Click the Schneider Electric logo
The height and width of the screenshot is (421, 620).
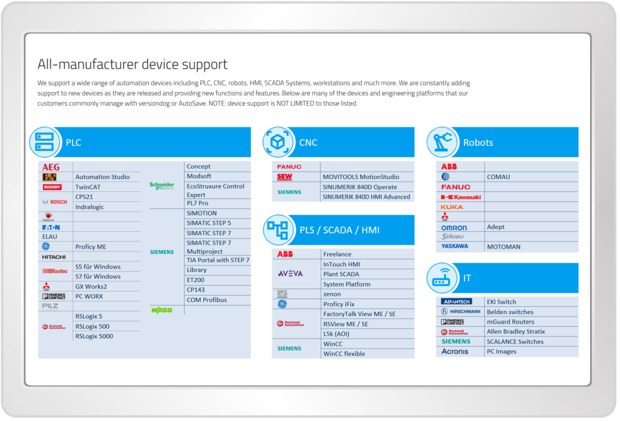(162, 185)
